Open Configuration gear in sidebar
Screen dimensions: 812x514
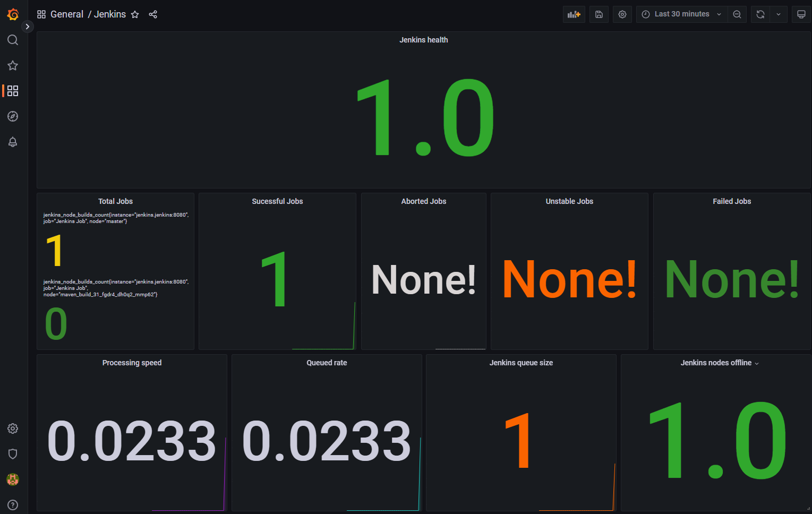pos(13,429)
